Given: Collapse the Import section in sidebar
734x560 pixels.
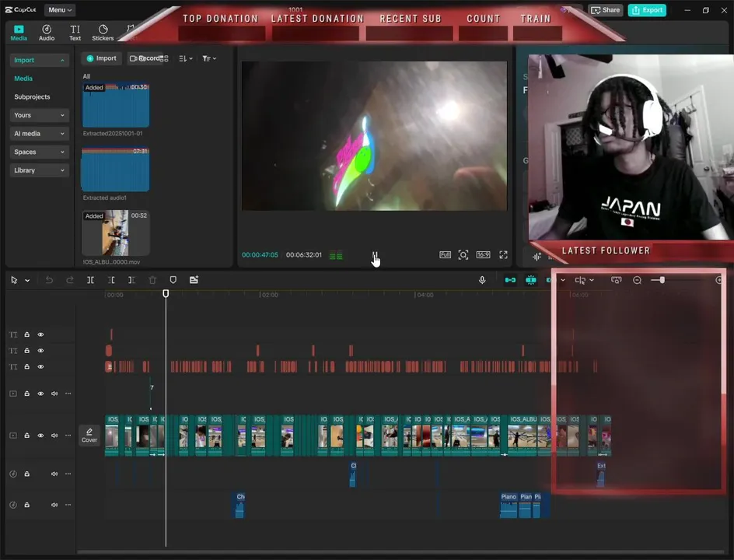Looking at the screenshot, I should (40, 60).
